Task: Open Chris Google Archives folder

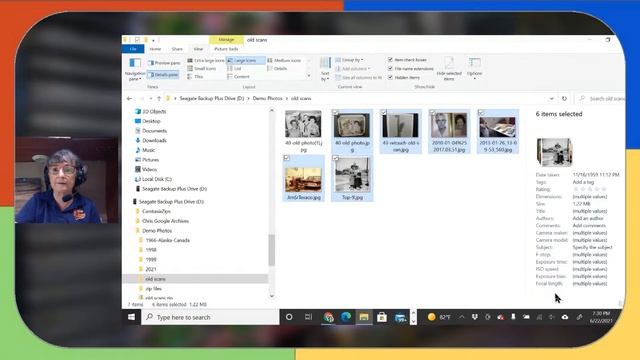Action: [x=165, y=221]
